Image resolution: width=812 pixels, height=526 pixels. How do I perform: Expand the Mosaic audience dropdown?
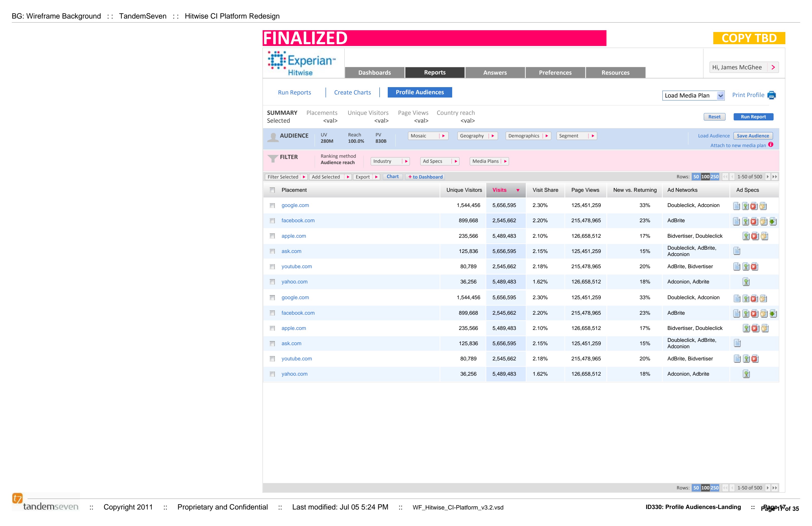point(428,136)
